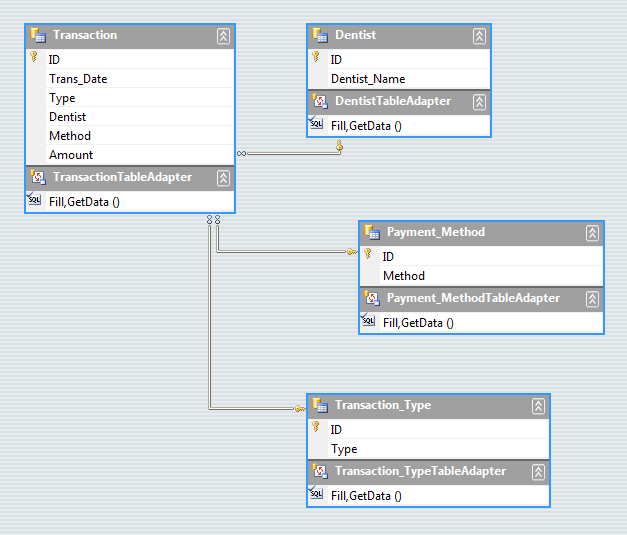
Task: Select Fill,GetData query of DentistTableAdapter
Action: 366,126
